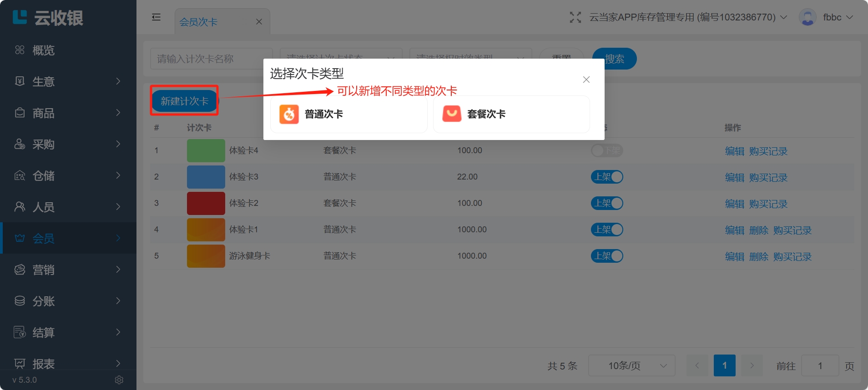Switch to the 会员次卡 tab
Image resolution: width=868 pixels, height=390 pixels.
pyautogui.click(x=199, y=22)
